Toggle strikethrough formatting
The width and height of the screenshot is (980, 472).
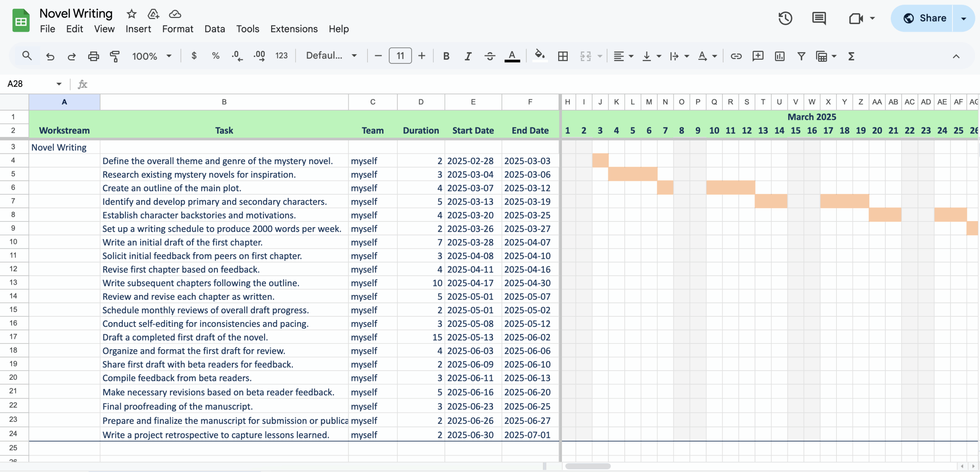coord(490,56)
